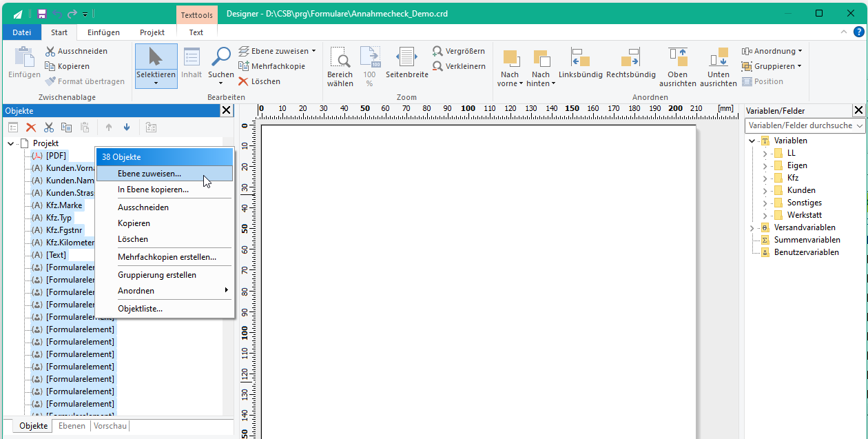Screen dimensions: 868x439
Task: Choose Mehrfachkopien erstellen... in the context menu
Action: pyautogui.click(x=165, y=257)
